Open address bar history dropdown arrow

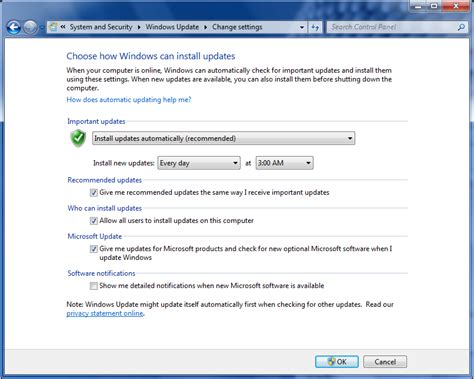tap(302, 27)
